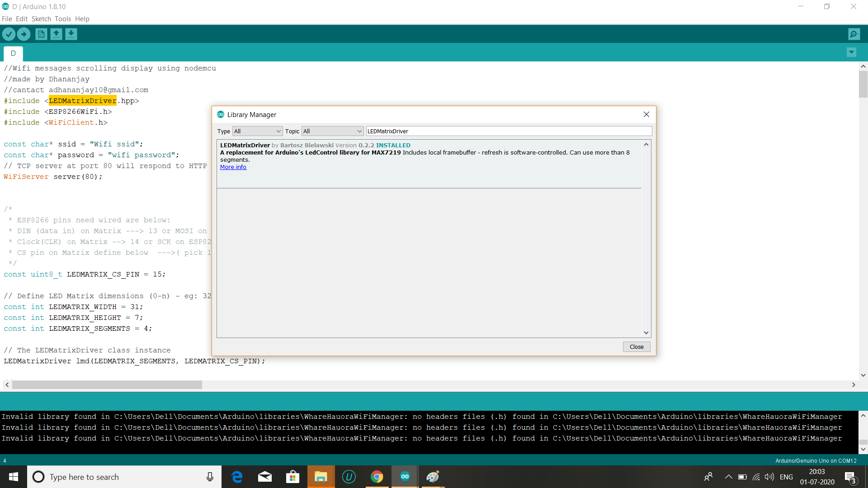Image resolution: width=868 pixels, height=488 pixels.
Task: Create a new sketch with New icon
Action: pos(41,34)
